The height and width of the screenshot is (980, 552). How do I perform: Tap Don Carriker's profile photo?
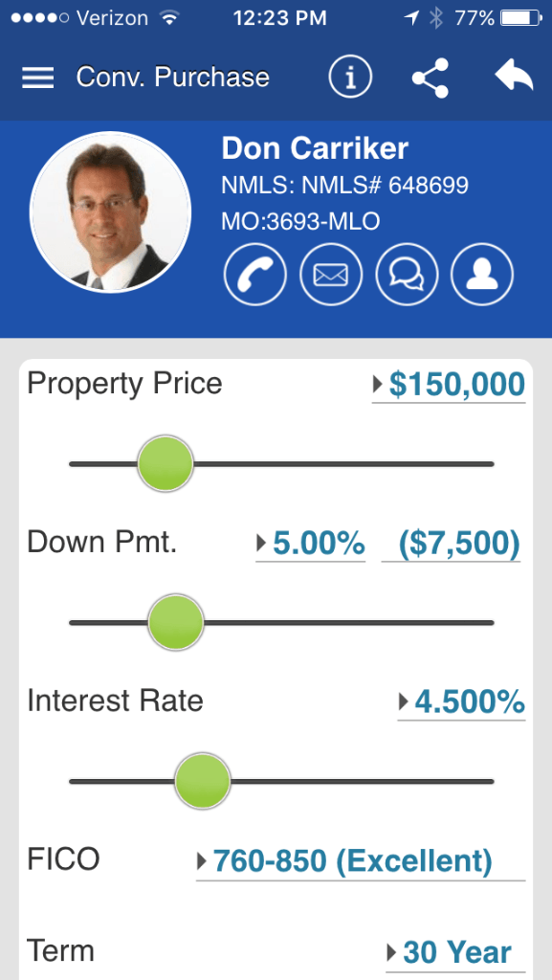click(111, 212)
